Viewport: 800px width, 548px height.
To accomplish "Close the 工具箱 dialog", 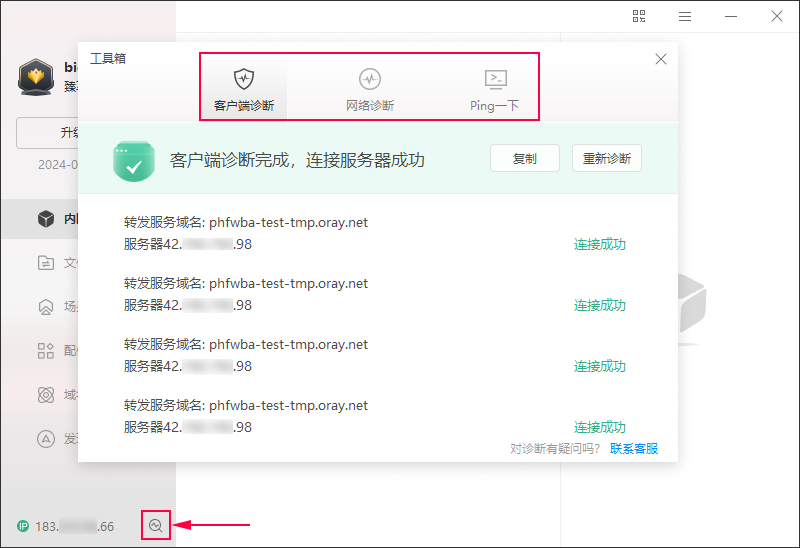I will click(661, 59).
